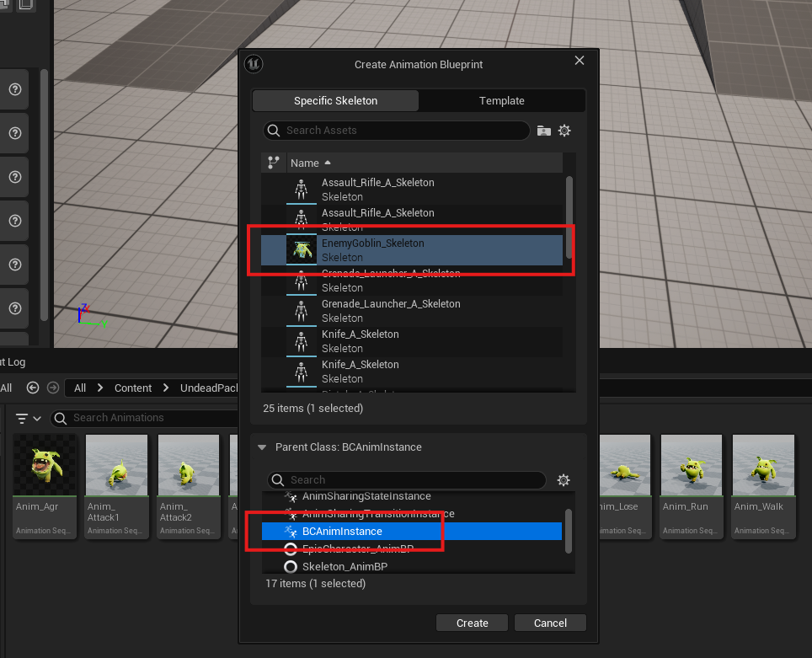This screenshot has width=812, height=658.
Task: Click the UndeadPack breadcrumb folder
Action: click(x=209, y=388)
